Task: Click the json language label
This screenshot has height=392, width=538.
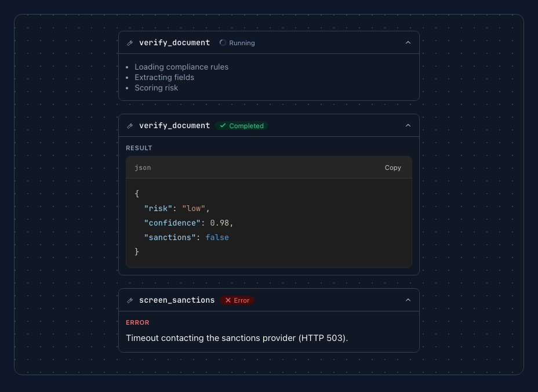Action: (x=143, y=168)
